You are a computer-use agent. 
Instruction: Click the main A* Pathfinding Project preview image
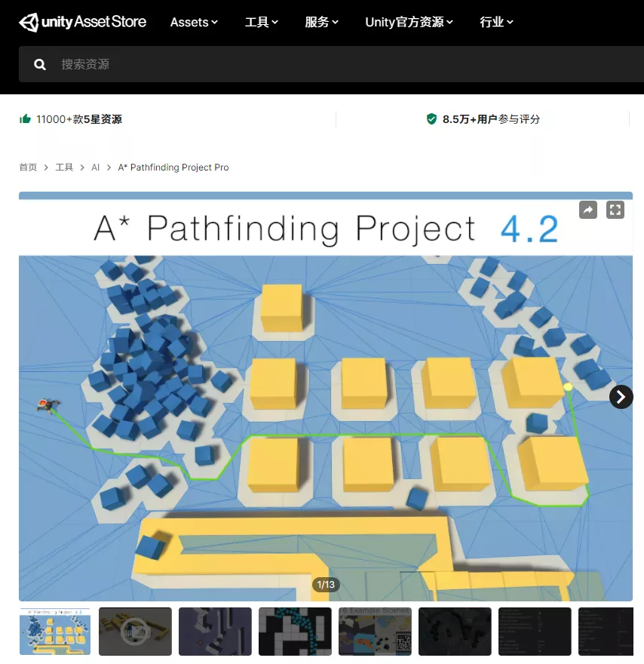[326, 396]
